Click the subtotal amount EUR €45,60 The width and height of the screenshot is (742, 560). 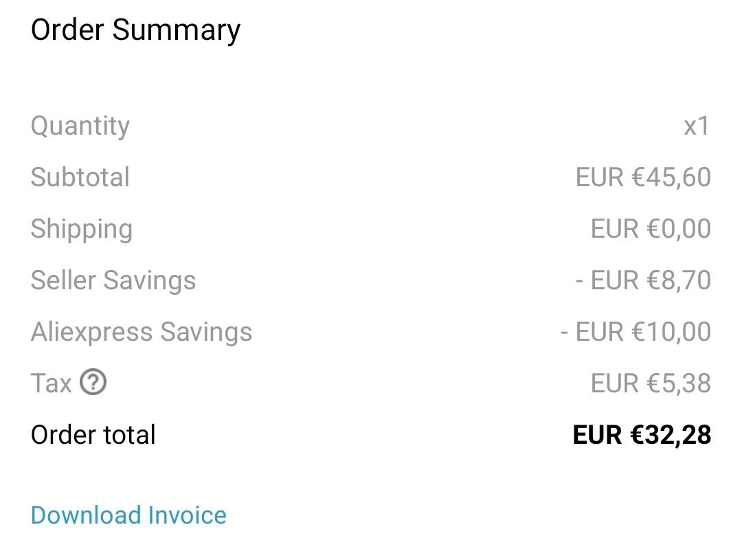pos(643,177)
